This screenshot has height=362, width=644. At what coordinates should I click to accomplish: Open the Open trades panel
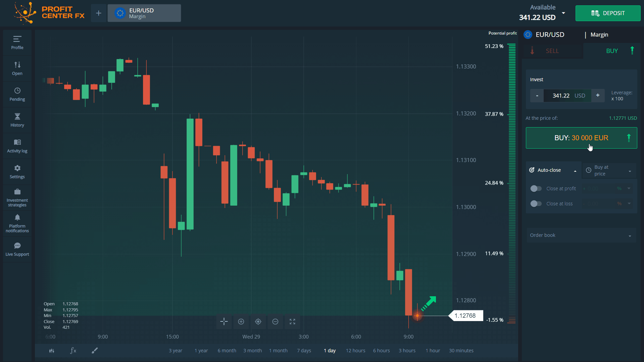point(17,68)
